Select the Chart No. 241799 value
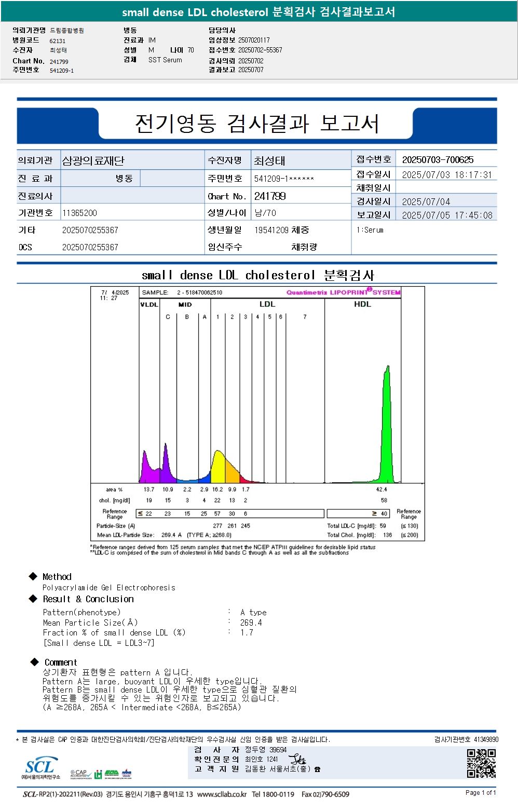The height and width of the screenshot is (812, 518). point(270,196)
